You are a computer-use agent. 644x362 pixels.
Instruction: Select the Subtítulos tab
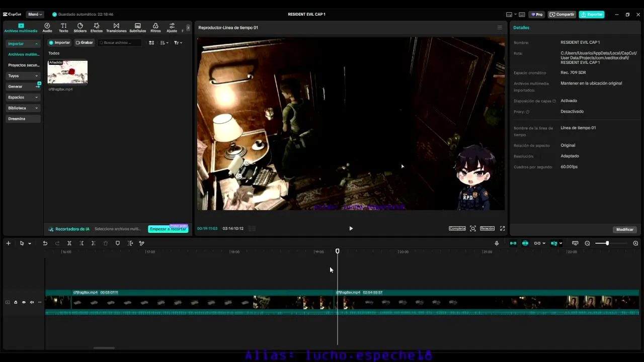point(138,28)
